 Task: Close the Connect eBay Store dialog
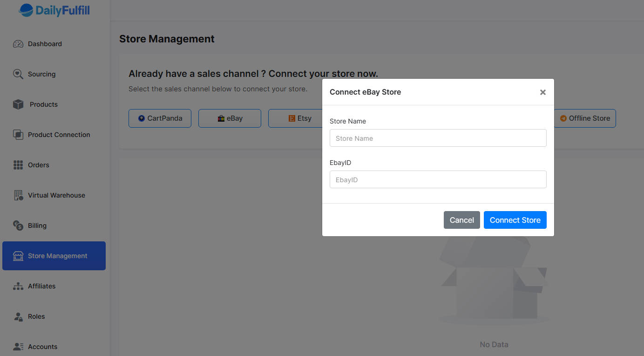542,92
